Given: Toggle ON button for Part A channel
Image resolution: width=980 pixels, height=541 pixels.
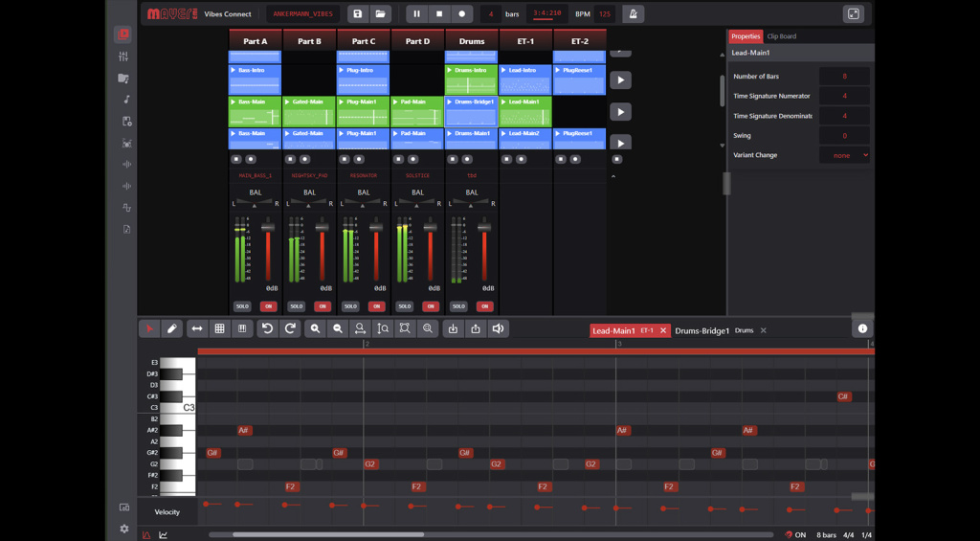Looking at the screenshot, I should coord(268,306).
